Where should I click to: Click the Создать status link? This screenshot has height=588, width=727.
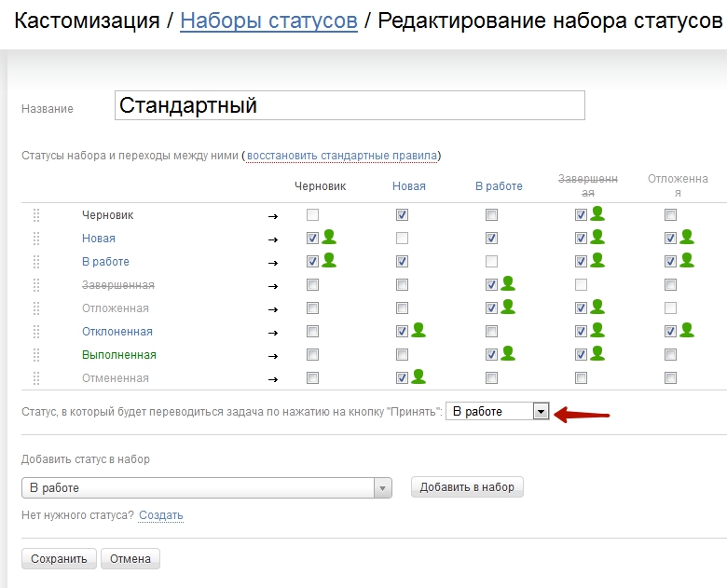161,515
